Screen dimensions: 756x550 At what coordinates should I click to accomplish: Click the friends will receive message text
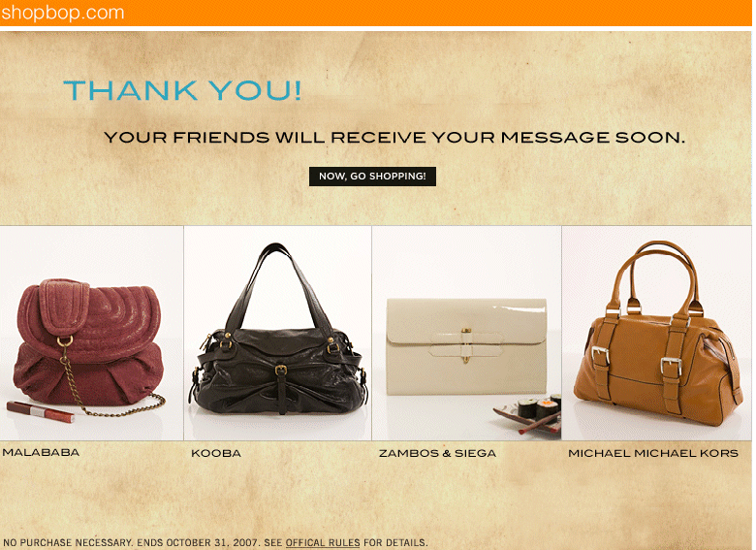click(394, 138)
